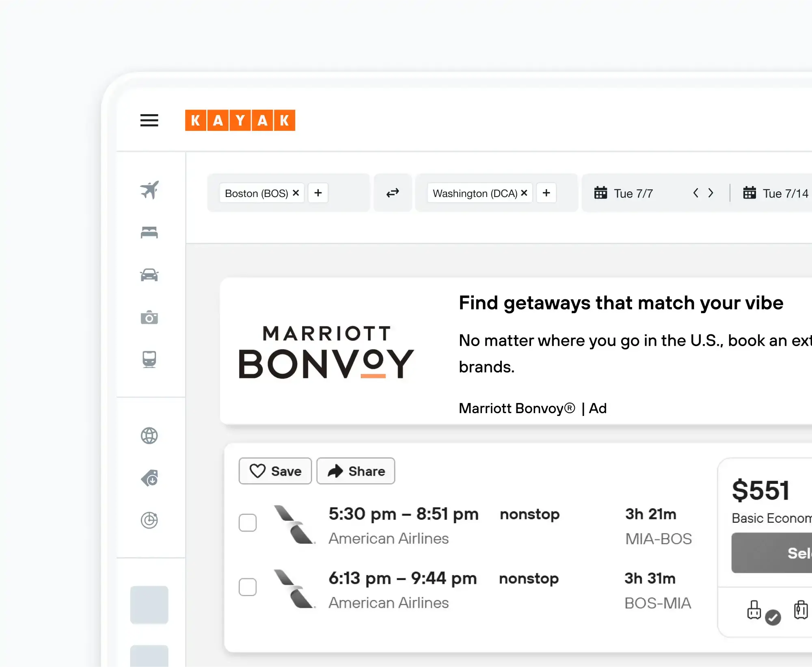The image size is (812, 667).
Task: Click American Airlines logo on 6:13 pm flight
Action: tap(295, 589)
